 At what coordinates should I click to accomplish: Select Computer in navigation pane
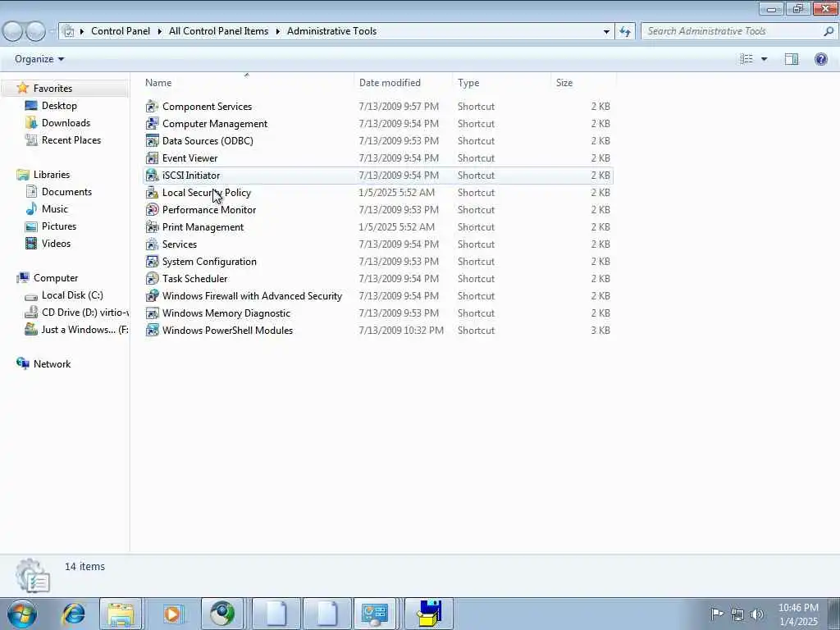[56, 278]
